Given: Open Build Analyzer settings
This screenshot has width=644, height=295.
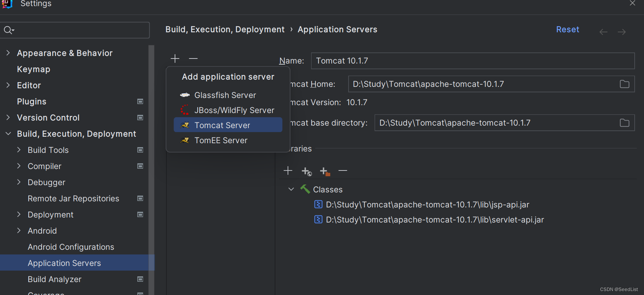Looking at the screenshot, I should tap(55, 279).
